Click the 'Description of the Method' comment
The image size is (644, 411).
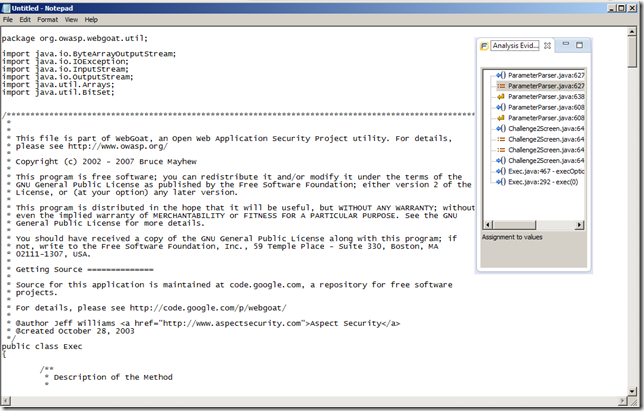[x=113, y=377]
